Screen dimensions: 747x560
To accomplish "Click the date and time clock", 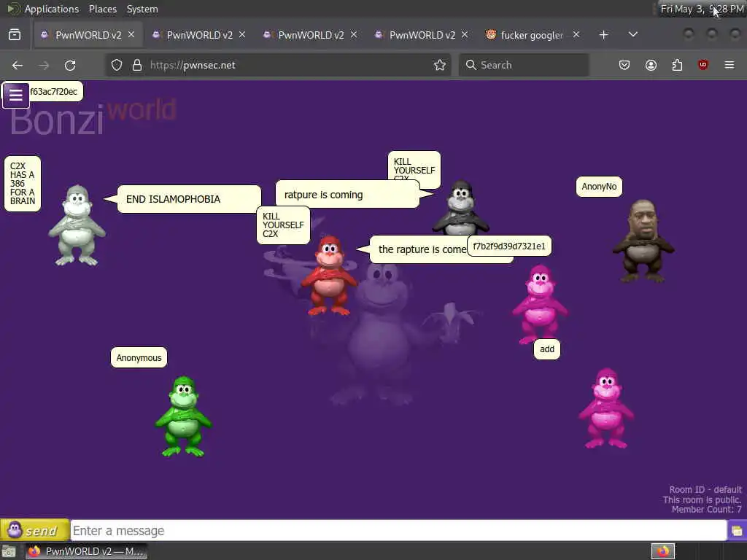I will coord(702,9).
